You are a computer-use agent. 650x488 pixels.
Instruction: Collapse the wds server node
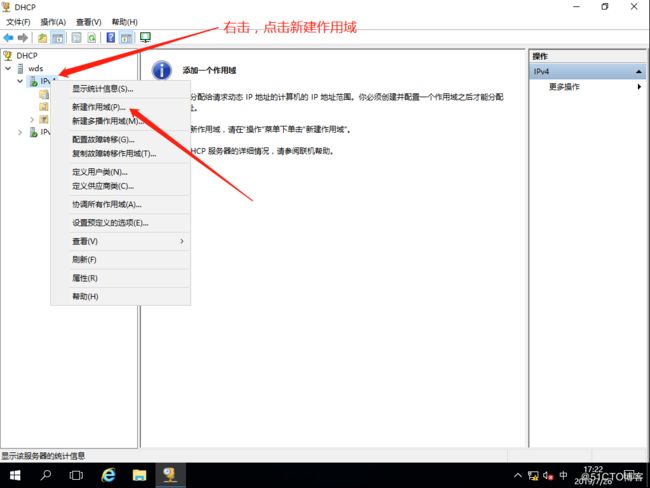[x=8, y=68]
